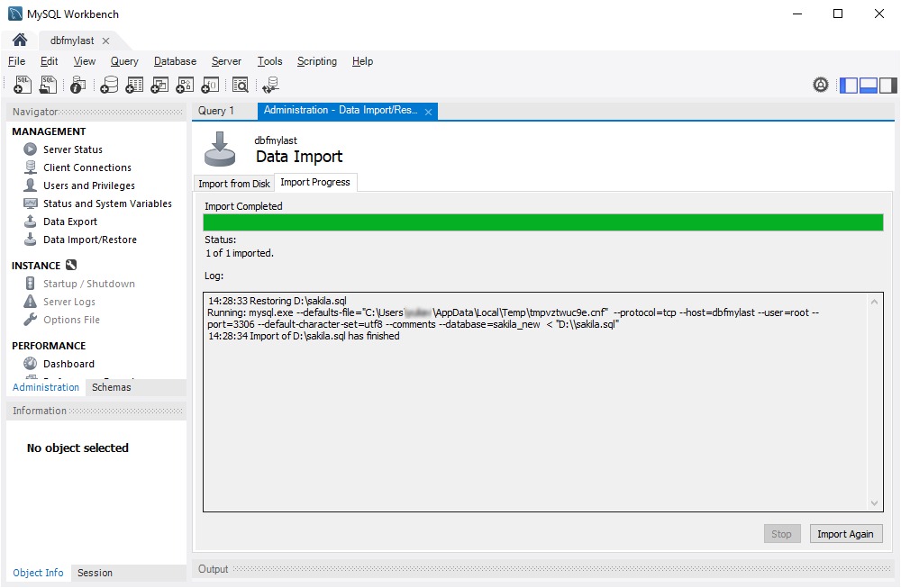Create a new stored procedure icon
The width and height of the screenshot is (901, 588).
tap(185, 85)
